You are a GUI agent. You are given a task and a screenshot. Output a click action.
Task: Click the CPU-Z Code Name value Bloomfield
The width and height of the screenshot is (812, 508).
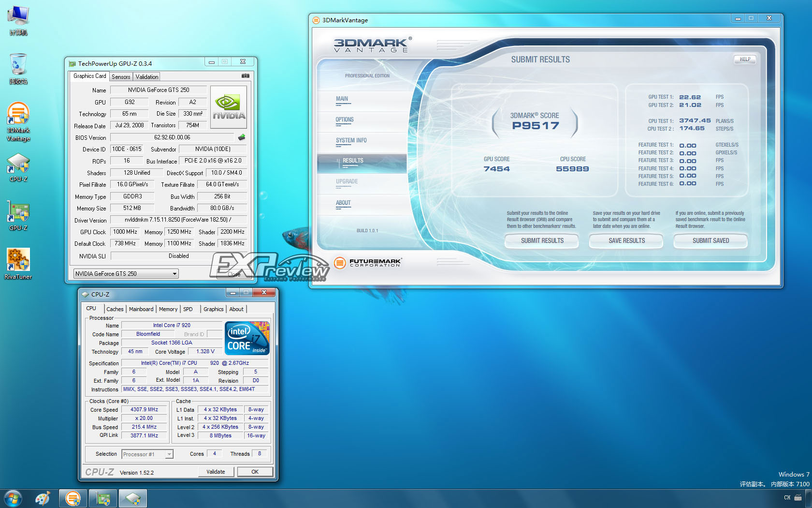(148, 334)
